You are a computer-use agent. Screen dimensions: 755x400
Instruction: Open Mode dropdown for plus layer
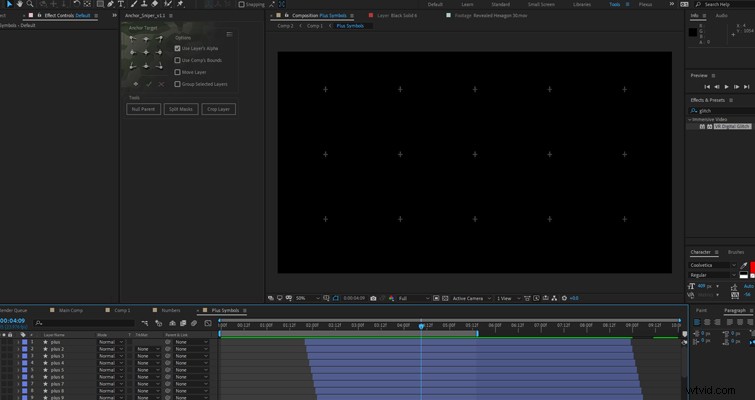click(x=111, y=342)
